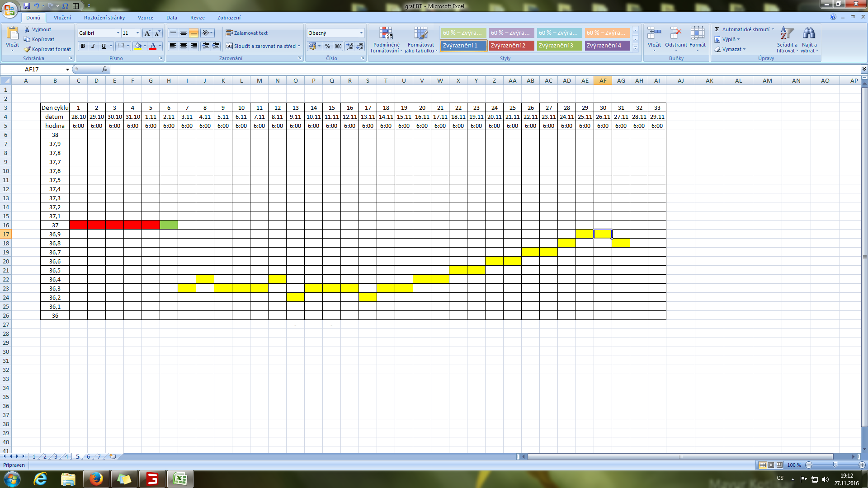Image resolution: width=868 pixels, height=488 pixels.
Task: Expand the Obecný number format dropdown
Action: 361,33
